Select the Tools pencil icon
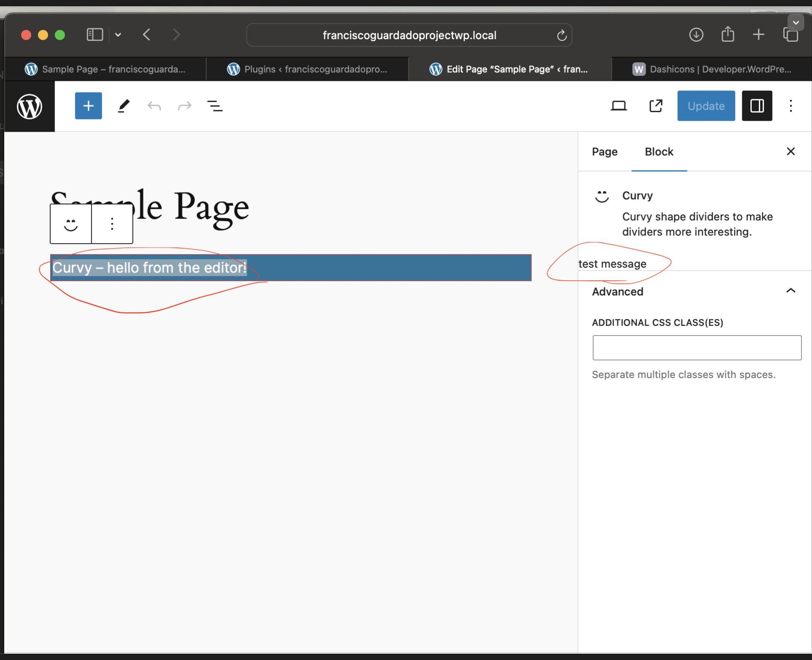Screen dimensions: 812x660 click(x=123, y=105)
